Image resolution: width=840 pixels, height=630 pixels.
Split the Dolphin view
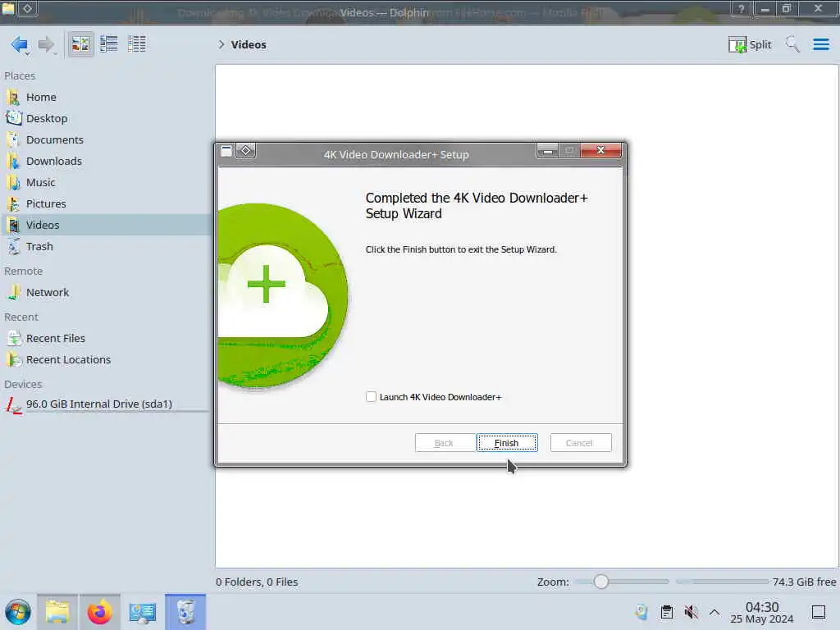(x=750, y=44)
